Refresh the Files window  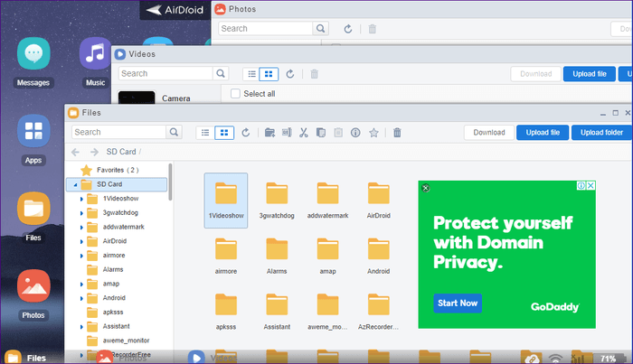click(245, 133)
